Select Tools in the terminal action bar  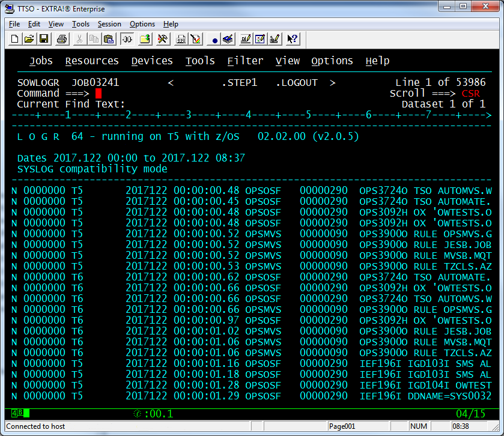pos(200,61)
